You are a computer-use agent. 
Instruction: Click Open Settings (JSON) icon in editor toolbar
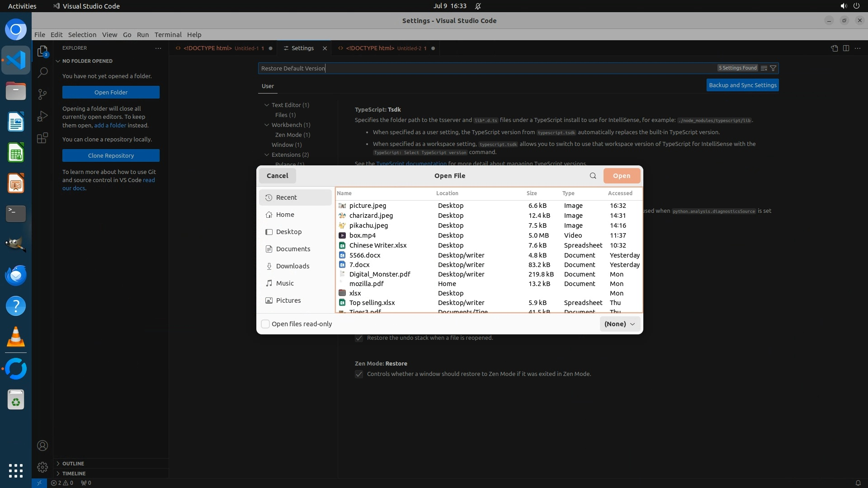coord(834,48)
